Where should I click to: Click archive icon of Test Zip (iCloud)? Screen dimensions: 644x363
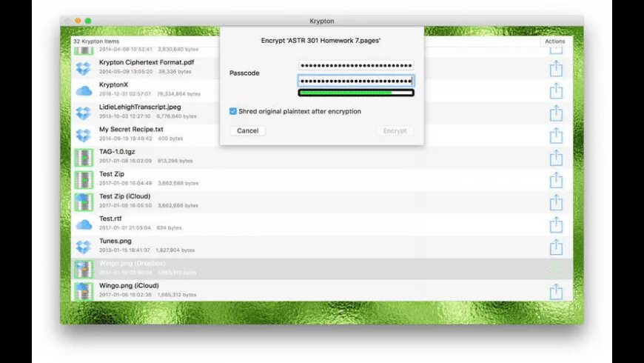(x=84, y=202)
